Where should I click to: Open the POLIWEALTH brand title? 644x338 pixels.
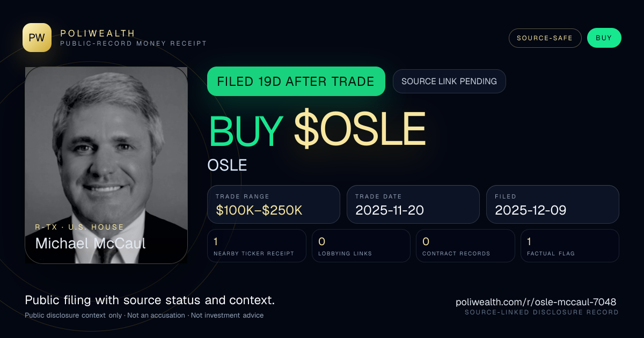point(98,33)
